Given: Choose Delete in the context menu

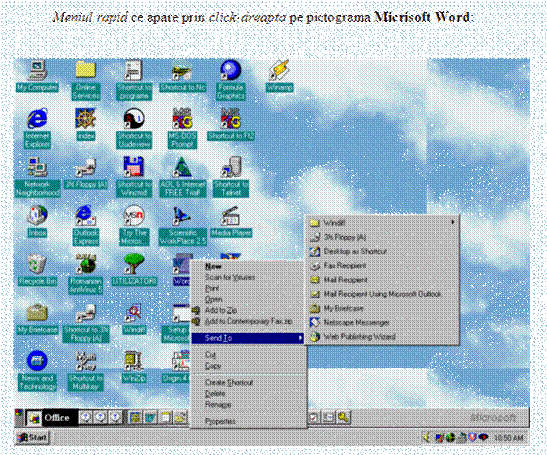Looking at the screenshot, I should point(248,394).
